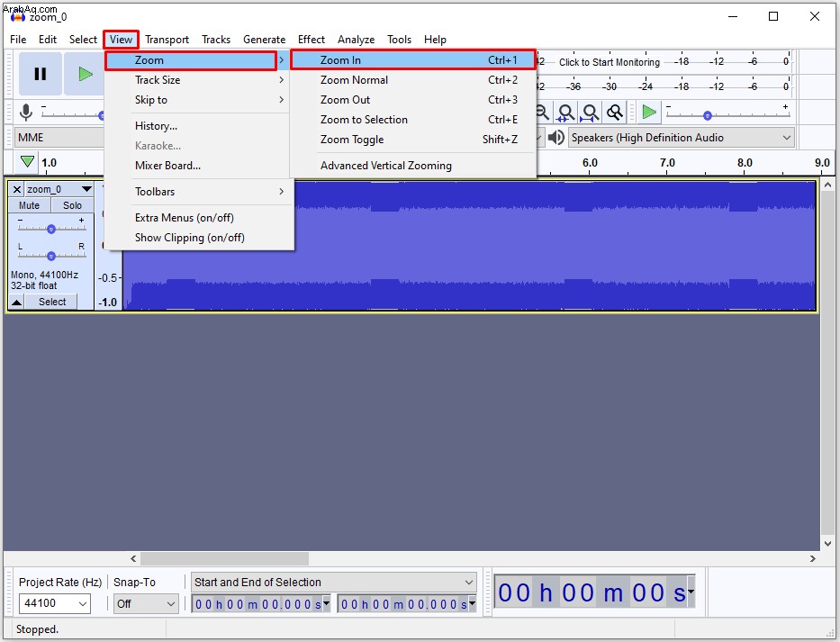
Task: Adjust the zoom_0 track pan slider
Action: pyautogui.click(x=51, y=256)
